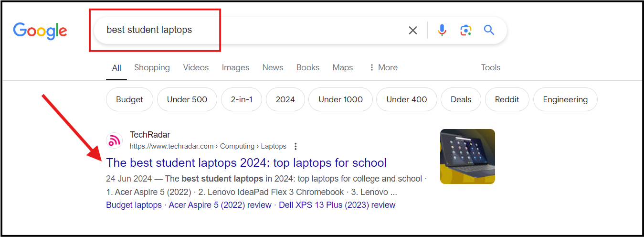The width and height of the screenshot is (644, 237).
Task: Switch to the Videos tab
Action: coord(196,67)
